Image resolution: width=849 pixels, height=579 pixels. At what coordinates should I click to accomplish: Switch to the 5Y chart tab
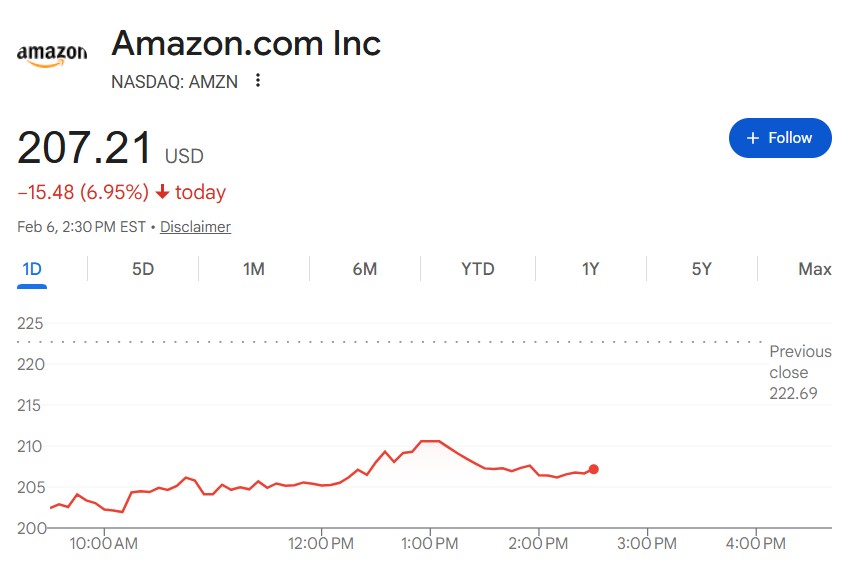pyautogui.click(x=702, y=269)
